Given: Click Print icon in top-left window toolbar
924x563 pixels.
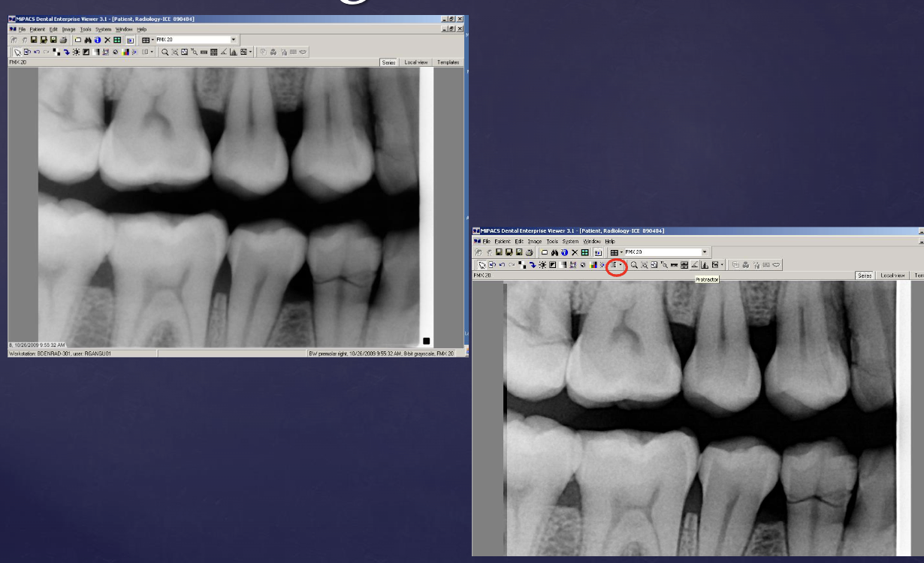Looking at the screenshot, I should 63,40.
